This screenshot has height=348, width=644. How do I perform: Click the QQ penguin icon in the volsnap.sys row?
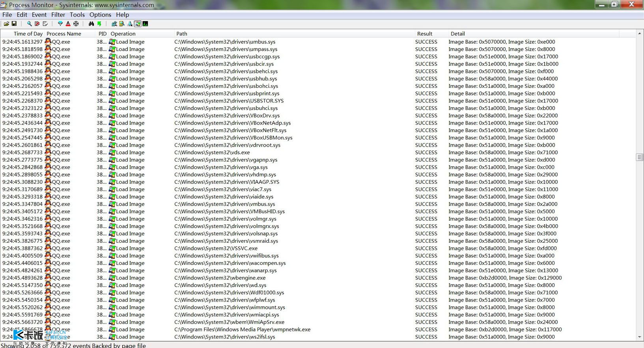click(x=48, y=233)
